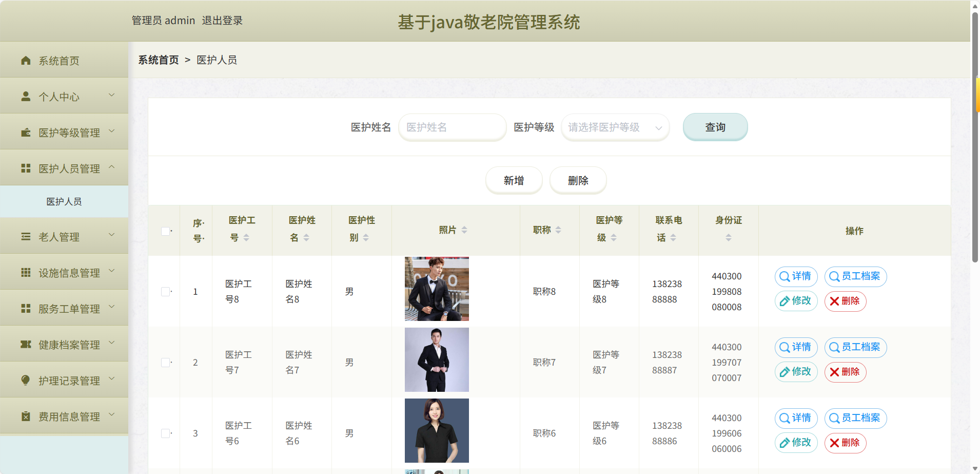Click the grid icon beside 医护人员管理
The image size is (980, 474).
coord(26,168)
